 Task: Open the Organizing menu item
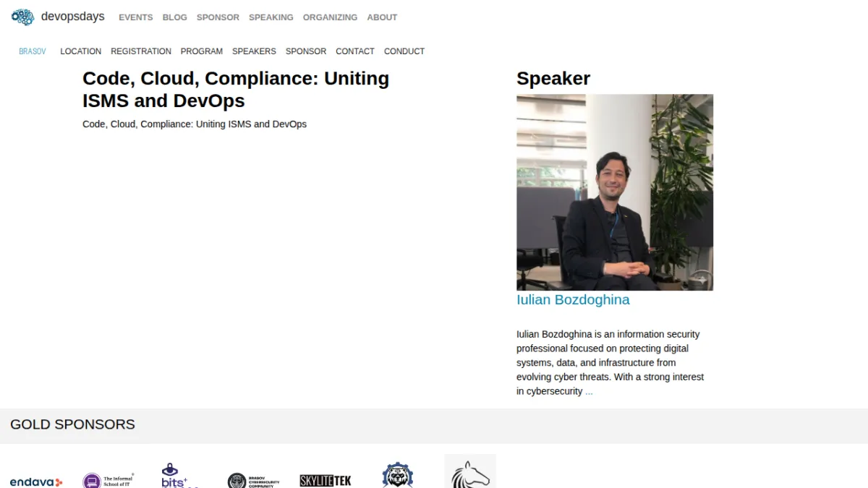[330, 17]
